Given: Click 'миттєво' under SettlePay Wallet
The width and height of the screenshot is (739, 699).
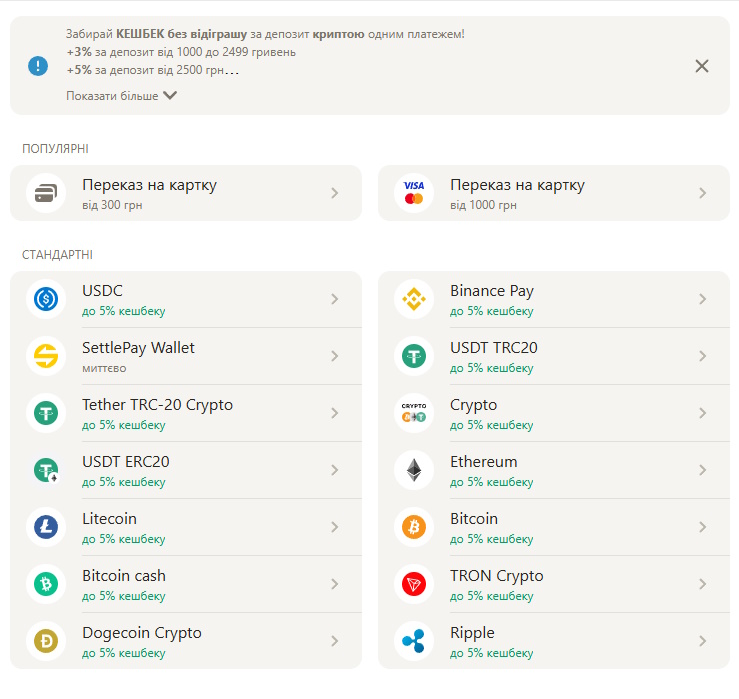Looking at the screenshot, I should click(x=104, y=368).
